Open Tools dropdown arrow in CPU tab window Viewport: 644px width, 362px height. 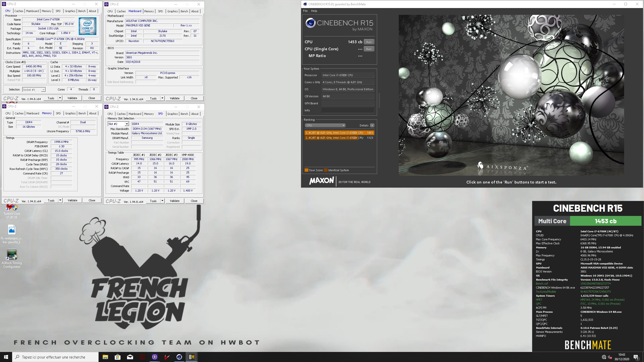click(x=60, y=98)
